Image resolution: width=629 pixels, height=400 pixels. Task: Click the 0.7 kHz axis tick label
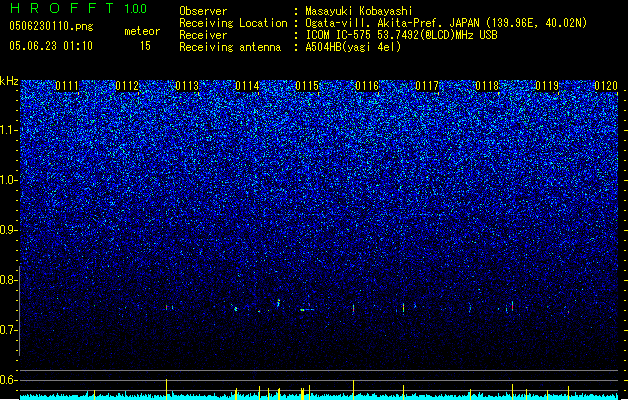(x=9, y=330)
